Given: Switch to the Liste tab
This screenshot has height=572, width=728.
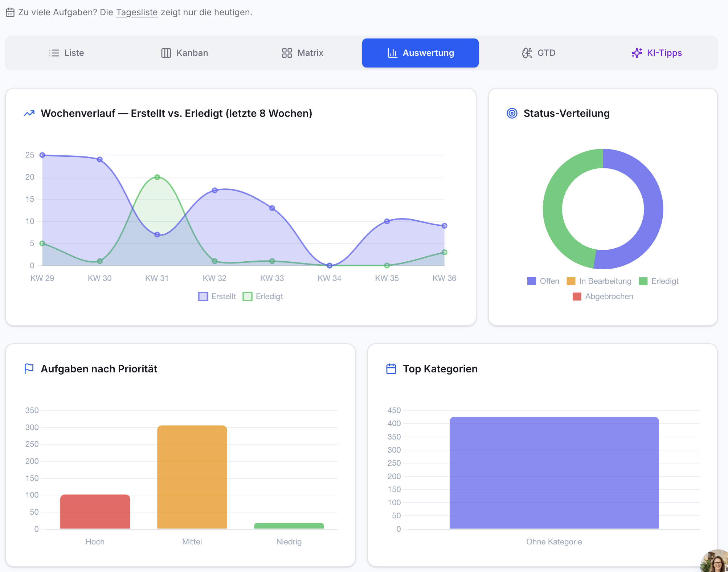Looking at the screenshot, I should tap(66, 53).
